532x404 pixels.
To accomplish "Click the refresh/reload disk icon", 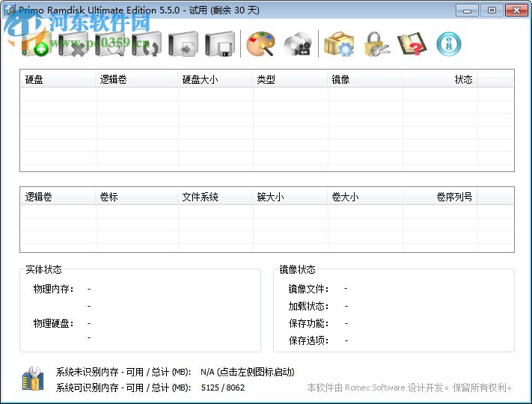I will click(x=146, y=43).
